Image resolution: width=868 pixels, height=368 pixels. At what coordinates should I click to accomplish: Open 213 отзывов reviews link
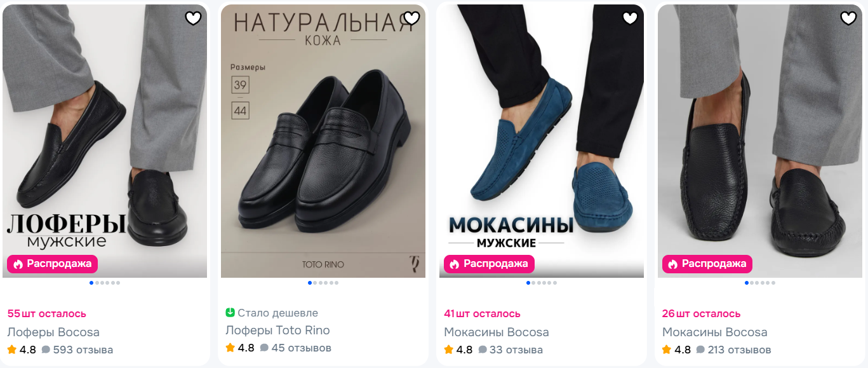733,350
